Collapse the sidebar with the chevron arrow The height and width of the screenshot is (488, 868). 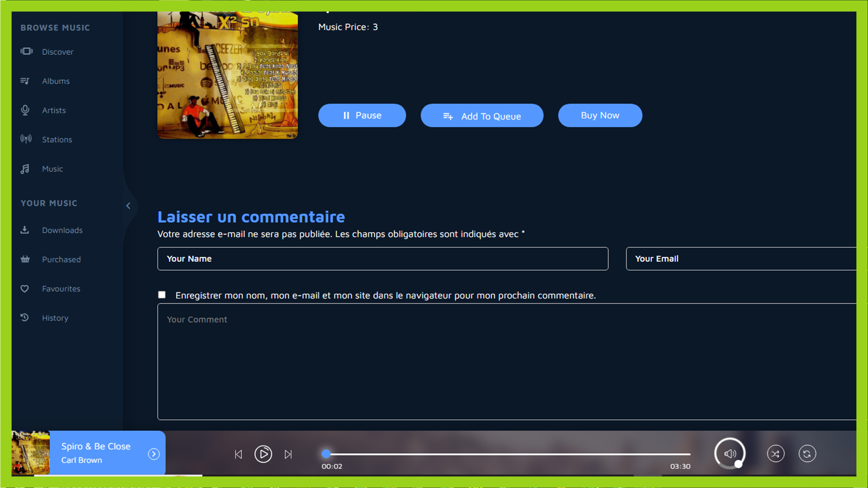tap(128, 206)
